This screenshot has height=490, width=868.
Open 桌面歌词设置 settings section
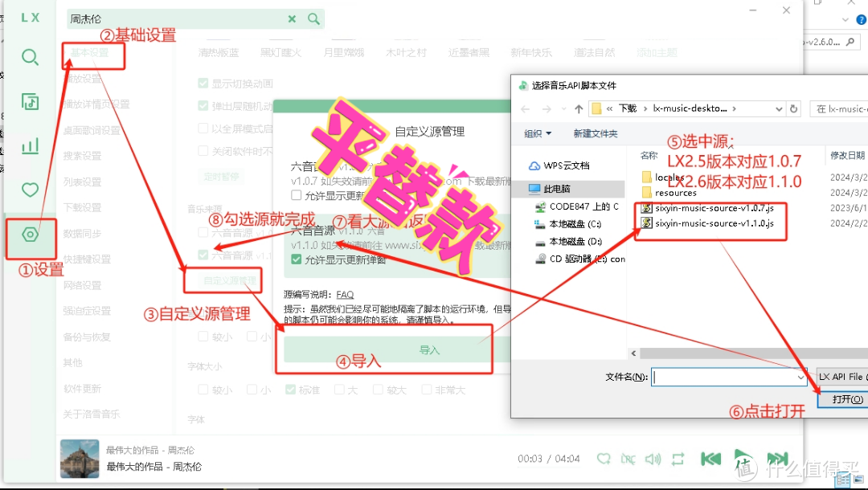coord(92,130)
